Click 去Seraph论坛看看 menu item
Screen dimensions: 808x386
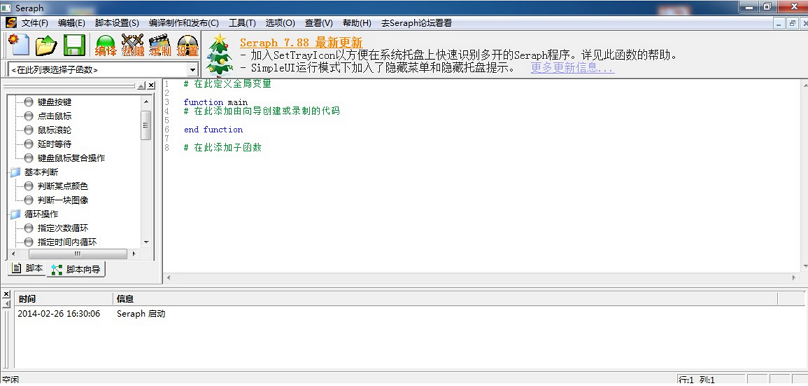[416, 23]
